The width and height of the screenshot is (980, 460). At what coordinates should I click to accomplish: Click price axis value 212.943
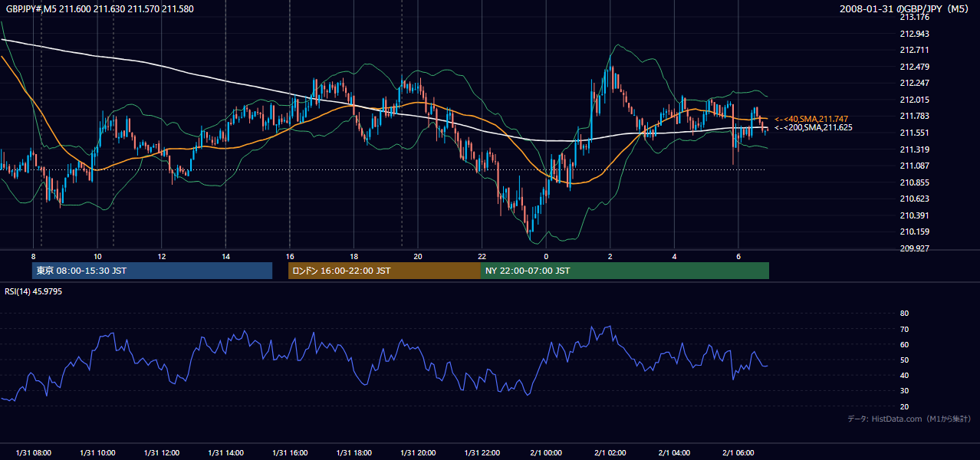pyautogui.click(x=915, y=34)
